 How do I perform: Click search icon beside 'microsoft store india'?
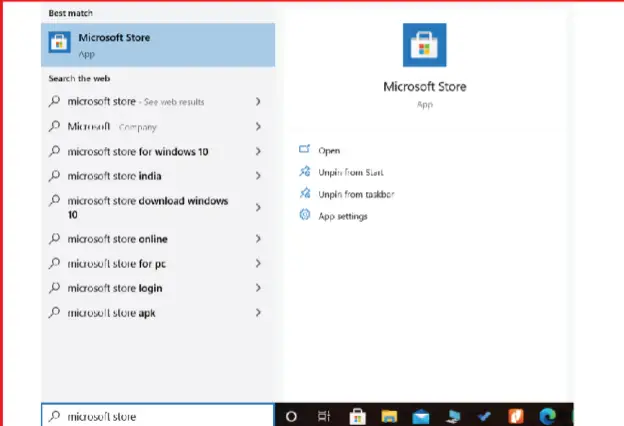(55, 176)
